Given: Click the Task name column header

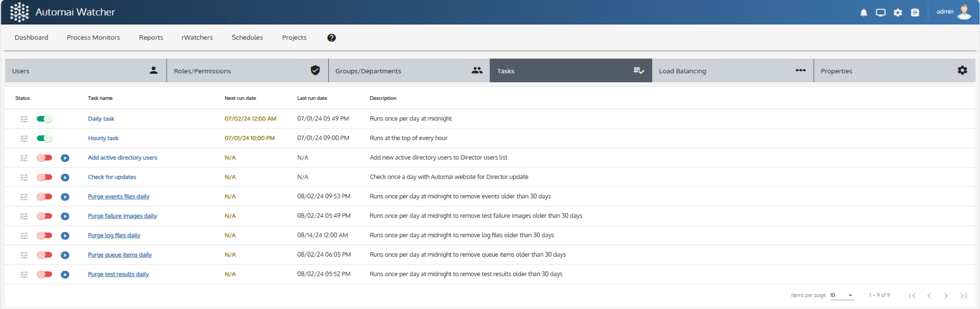Looking at the screenshot, I should click(x=100, y=99).
